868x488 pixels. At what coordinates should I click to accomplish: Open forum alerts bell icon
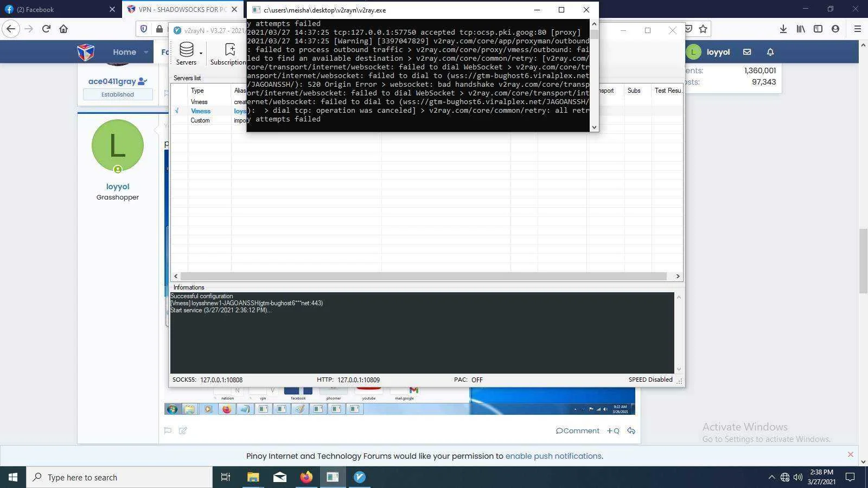pos(770,52)
